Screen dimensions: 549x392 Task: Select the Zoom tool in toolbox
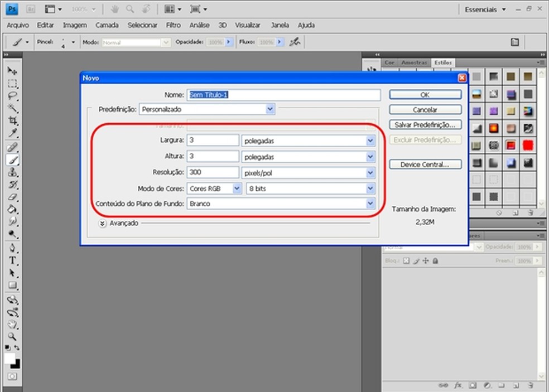12,336
